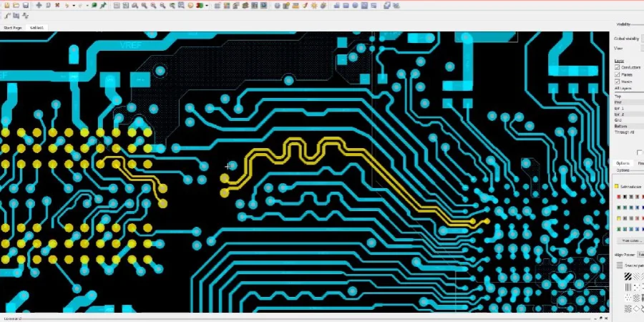Screen dimensions: 644x322
Task: Select the All Layers entry
Action: [x=623, y=88]
